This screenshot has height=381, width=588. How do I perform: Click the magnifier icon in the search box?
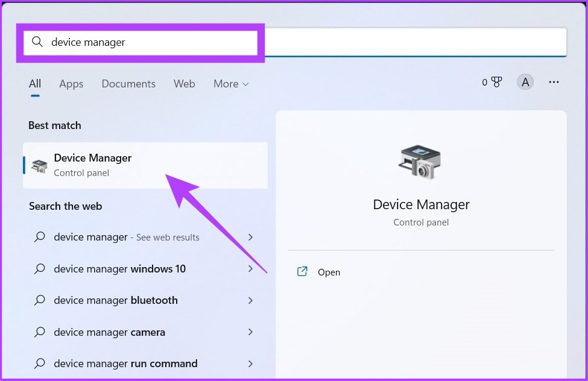tap(37, 42)
